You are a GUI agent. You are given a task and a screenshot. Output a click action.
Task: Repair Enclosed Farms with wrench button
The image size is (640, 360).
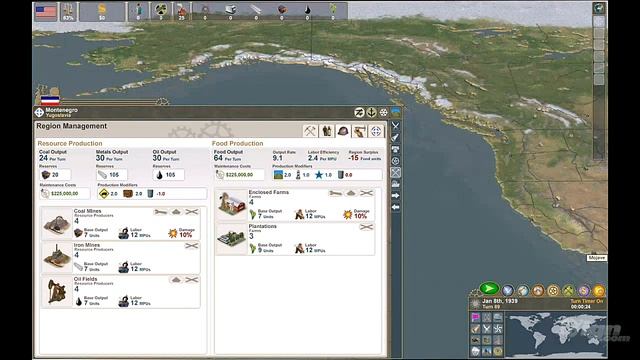tap(335, 193)
